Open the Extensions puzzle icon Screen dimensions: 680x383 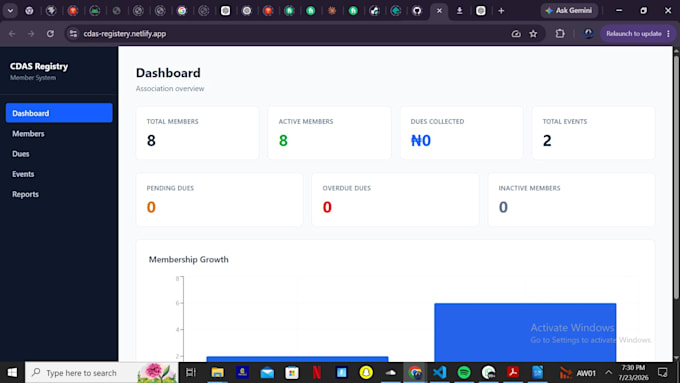point(560,33)
